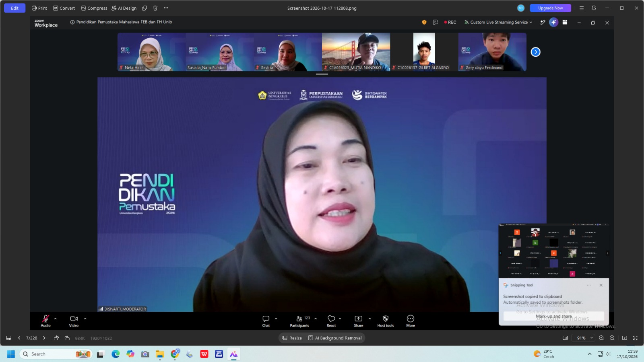Show next participants with the right arrow

point(535,52)
